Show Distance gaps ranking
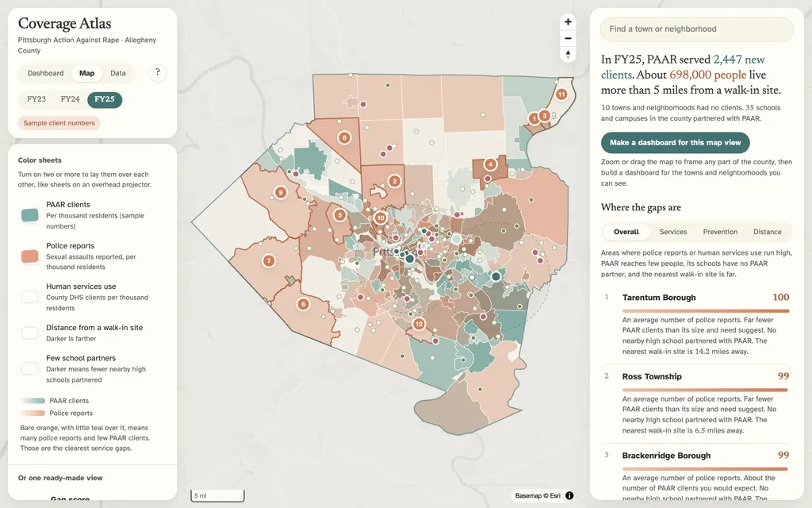The width and height of the screenshot is (812, 508). pos(768,232)
